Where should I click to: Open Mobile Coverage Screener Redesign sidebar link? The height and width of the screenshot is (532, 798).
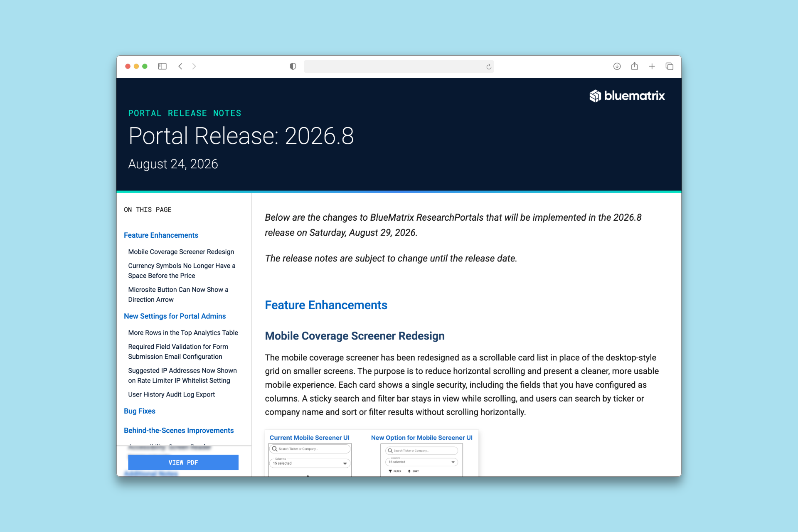(x=181, y=252)
